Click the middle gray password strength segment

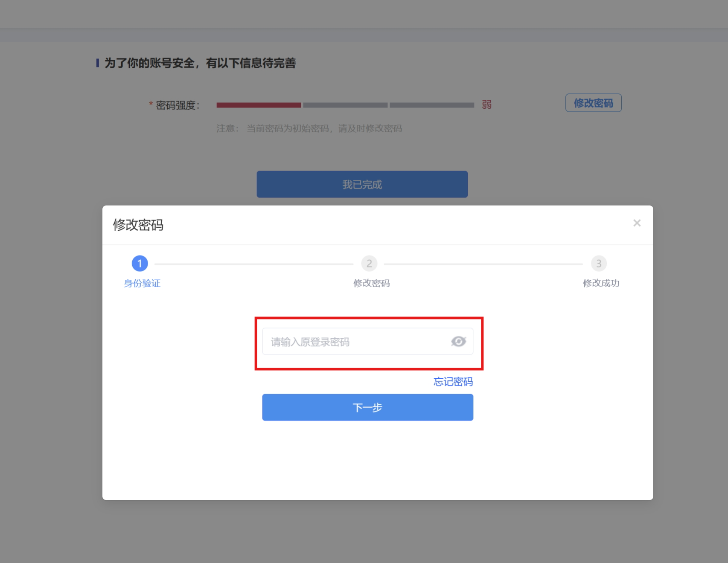[x=345, y=105]
